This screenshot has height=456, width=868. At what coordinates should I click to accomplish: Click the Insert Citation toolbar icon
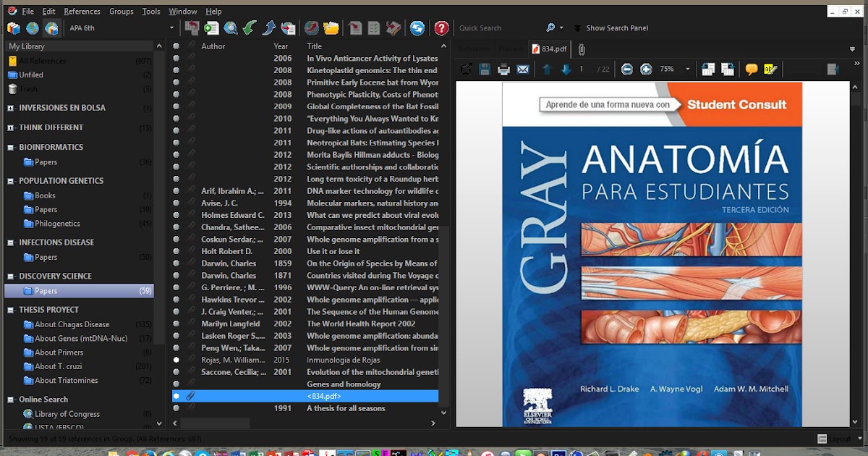pyautogui.click(x=354, y=28)
